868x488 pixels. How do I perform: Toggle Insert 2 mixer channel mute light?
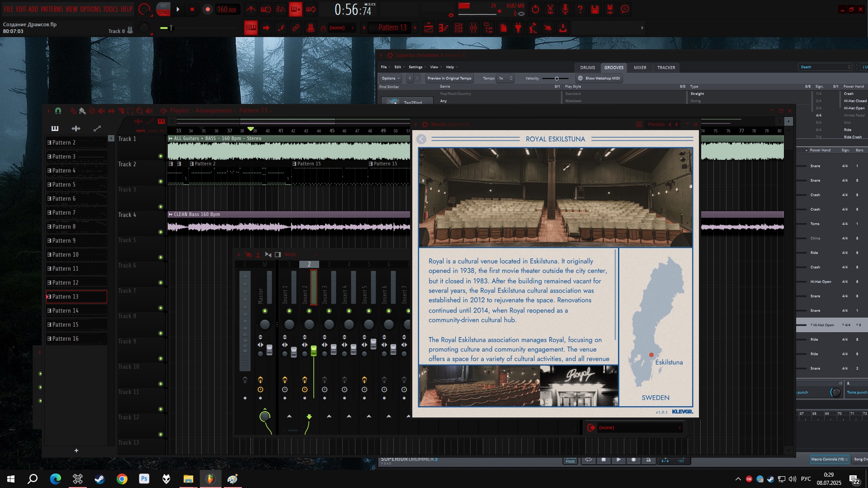coord(309,311)
